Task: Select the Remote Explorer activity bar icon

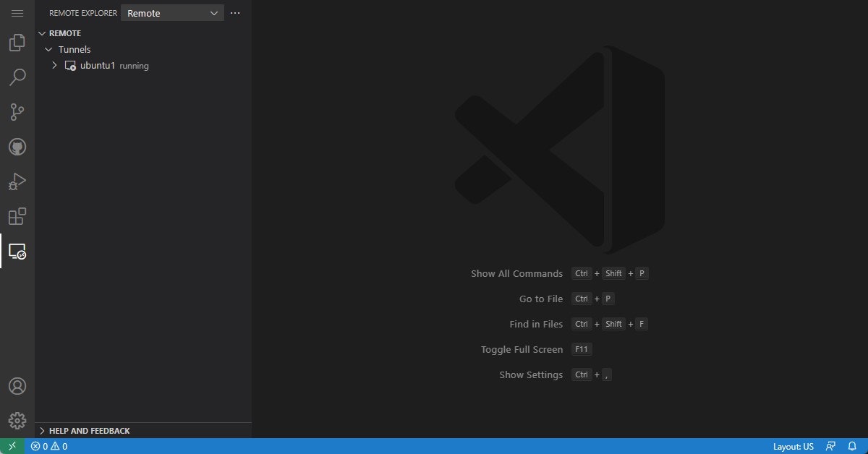Action: click(x=17, y=252)
